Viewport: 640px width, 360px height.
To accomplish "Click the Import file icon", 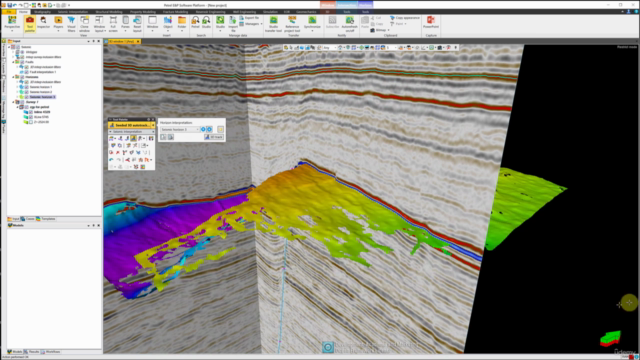I will (233, 24).
